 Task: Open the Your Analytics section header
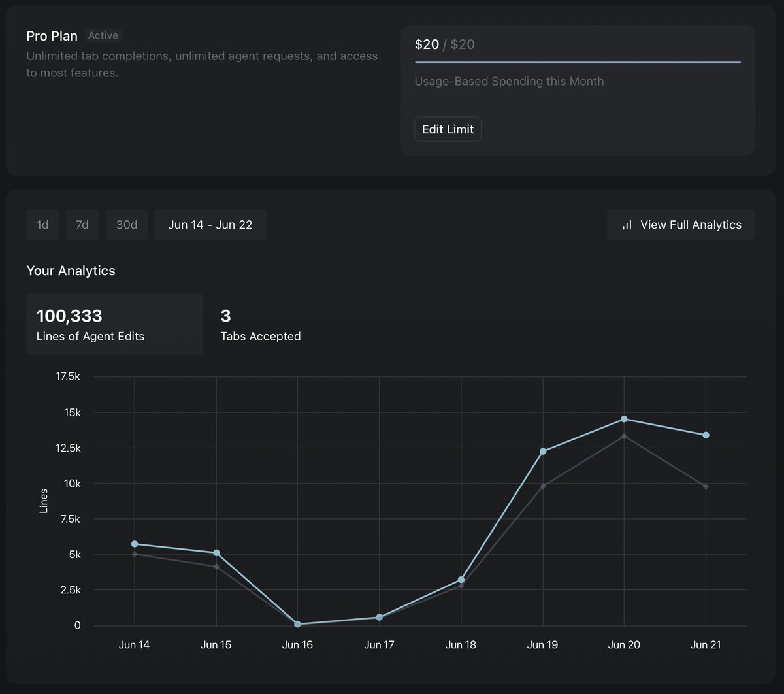pos(71,270)
